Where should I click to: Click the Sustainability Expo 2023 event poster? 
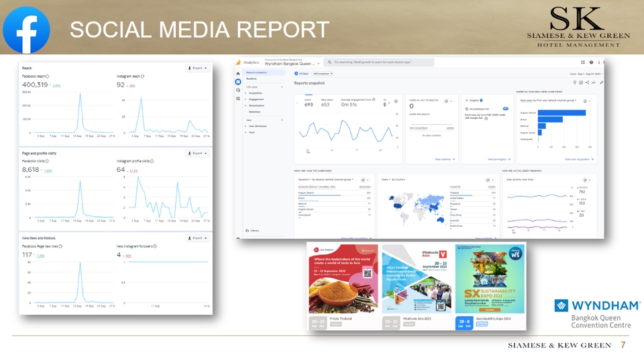[490, 279]
